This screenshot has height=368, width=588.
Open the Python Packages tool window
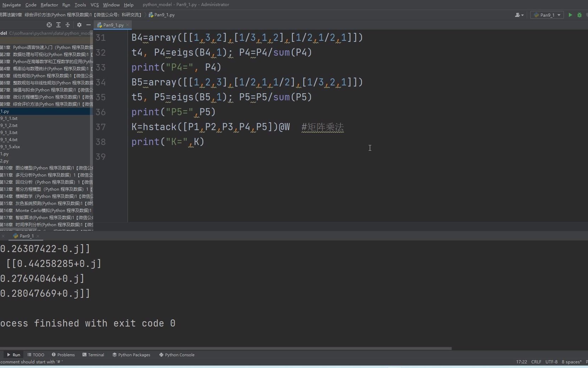pos(131,355)
